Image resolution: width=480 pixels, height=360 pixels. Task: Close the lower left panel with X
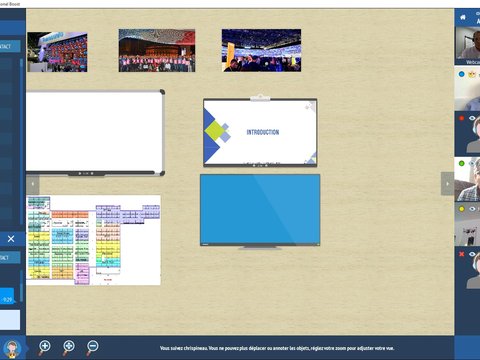click(11, 239)
